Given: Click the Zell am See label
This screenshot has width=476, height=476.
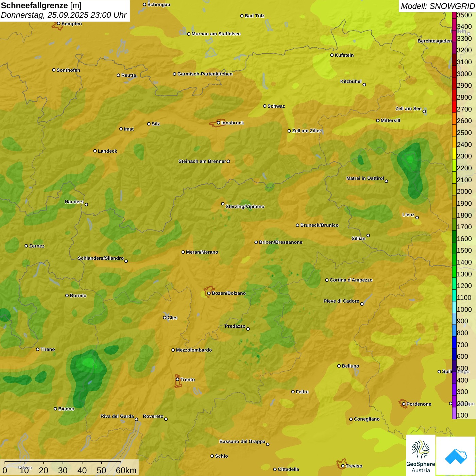Looking at the screenshot, I should pos(408,108).
